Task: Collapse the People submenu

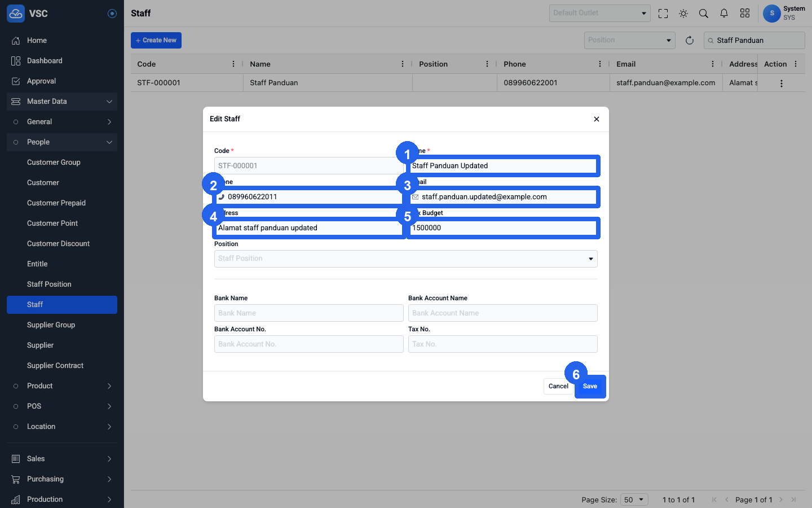Action: click(62, 142)
